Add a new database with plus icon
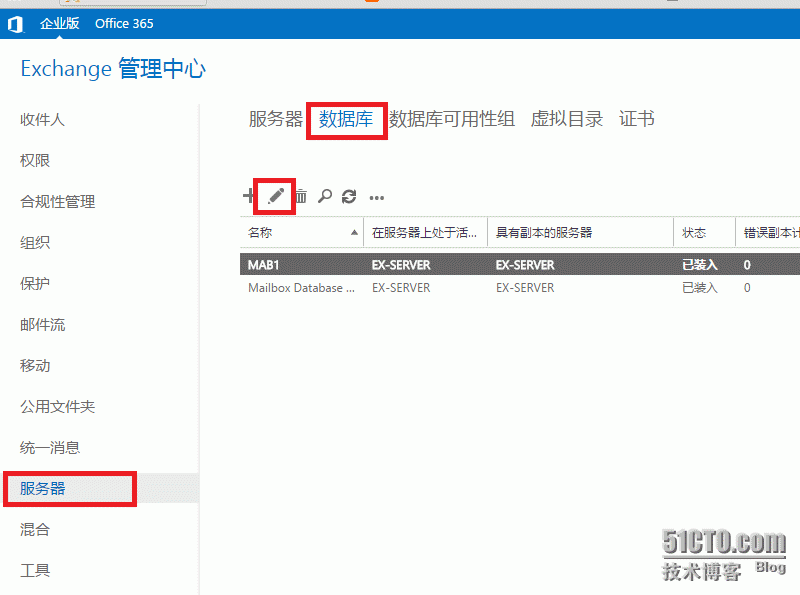This screenshot has height=595, width=800. [248, 195]
